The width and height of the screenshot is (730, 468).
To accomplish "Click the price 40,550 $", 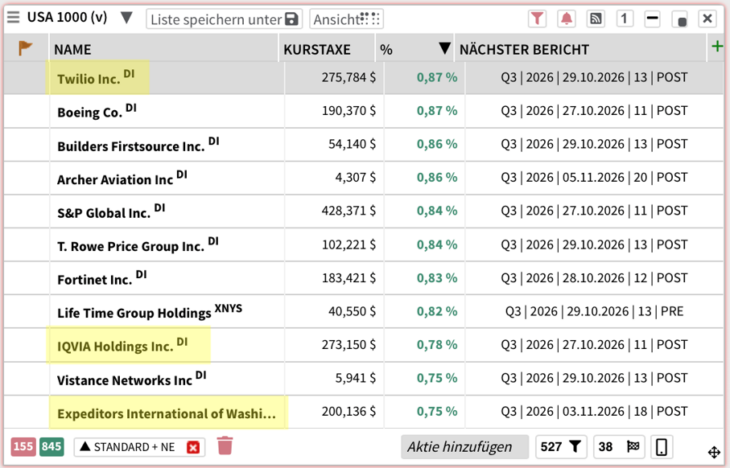I will click(352, 311).
